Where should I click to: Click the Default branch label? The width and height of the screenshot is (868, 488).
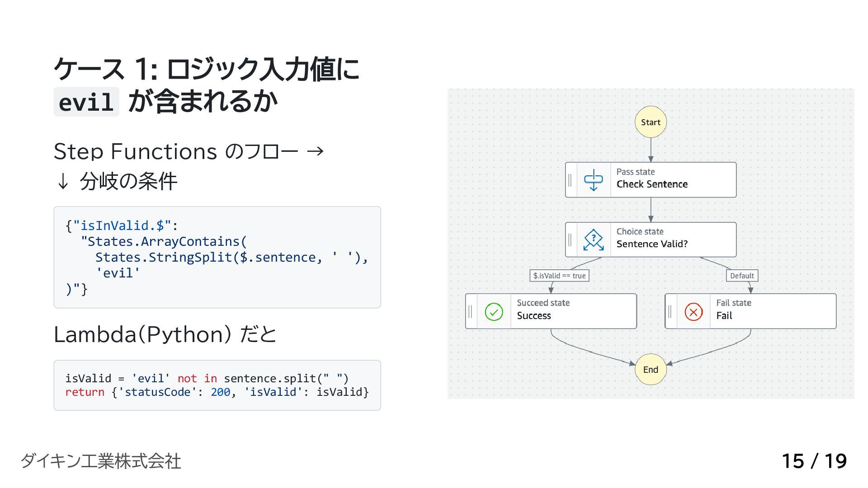(742, 276)
